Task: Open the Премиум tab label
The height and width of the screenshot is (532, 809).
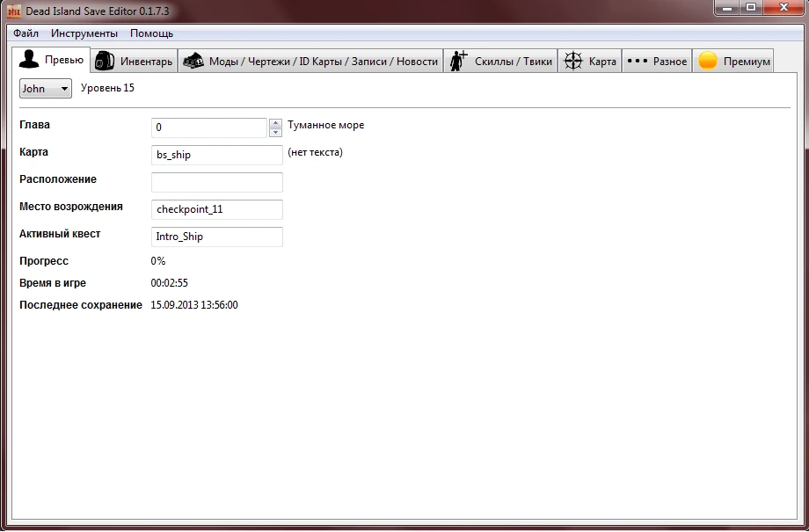Action: coord(747,62)
